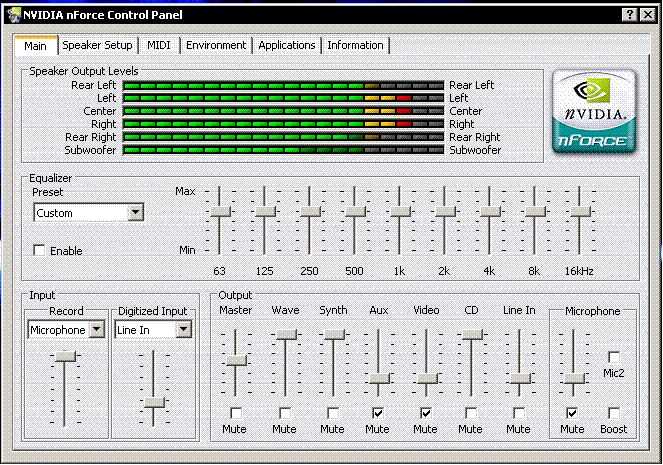Click the NVIDIA nForce logo

pyautogui.click(x=596, y=112)
